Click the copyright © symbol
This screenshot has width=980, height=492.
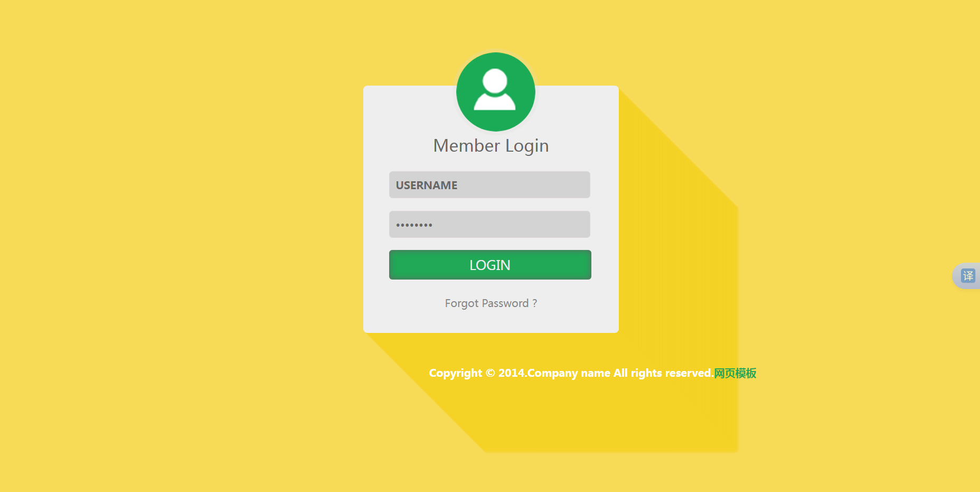[490, 373]
